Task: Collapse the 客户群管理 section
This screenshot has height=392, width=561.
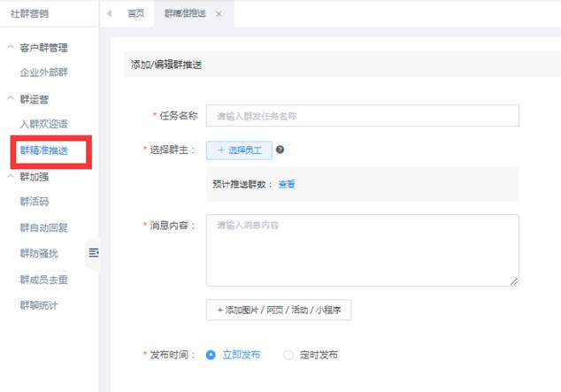Action: pyautogui.click(x=11, y=48)
